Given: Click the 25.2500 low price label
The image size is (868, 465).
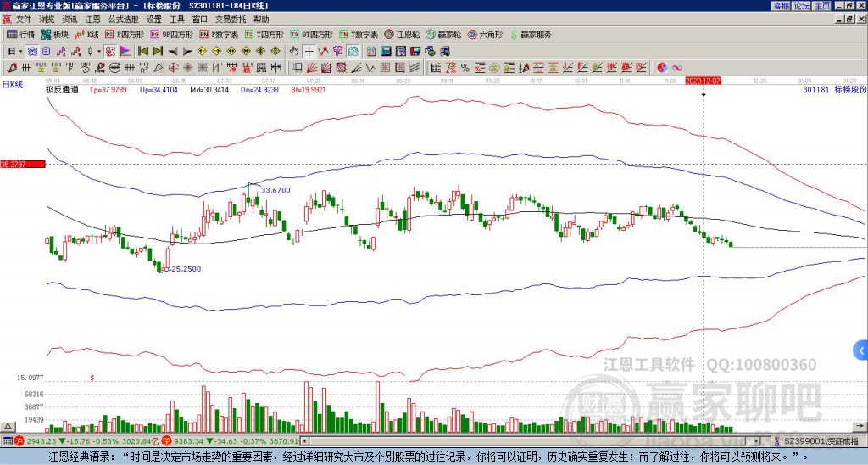Looking at the screenshot, I should click(x=186, y=269).
